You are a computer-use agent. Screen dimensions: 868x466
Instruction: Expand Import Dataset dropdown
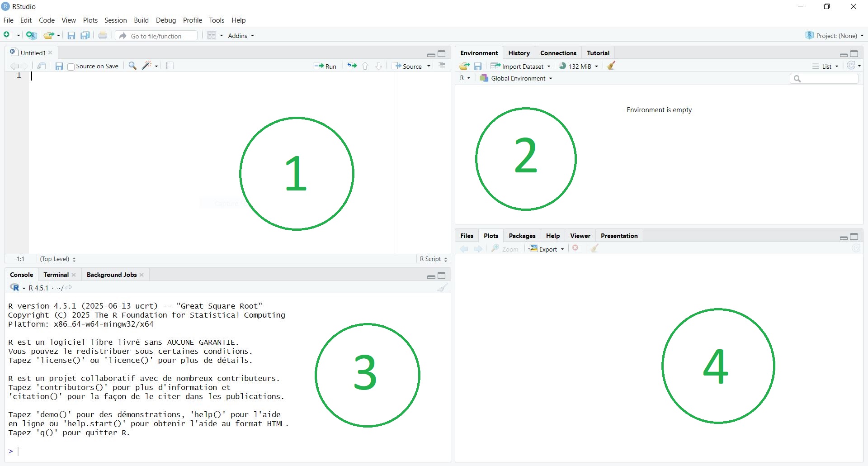click(521, 66)
